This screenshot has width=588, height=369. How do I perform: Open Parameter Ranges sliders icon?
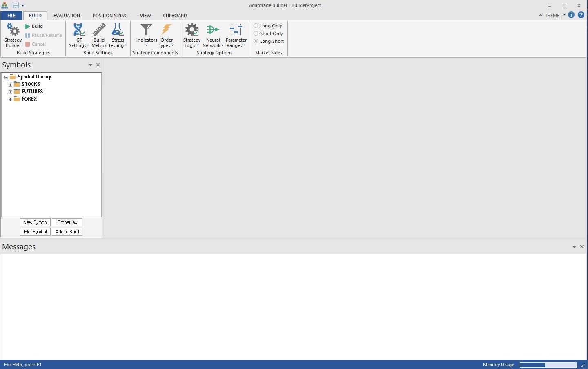tap(236, 29)
